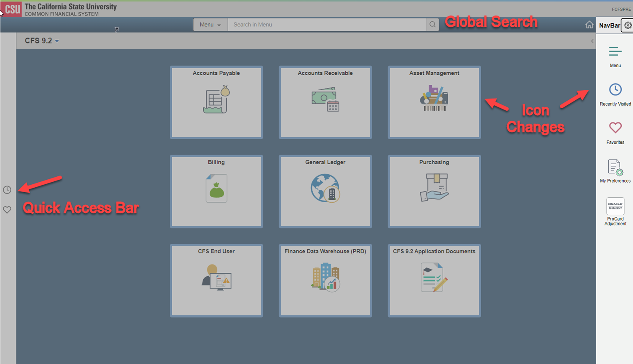
Task: Open the Purchasing tile
Action: pyautogui.click(x=434, y=191)
